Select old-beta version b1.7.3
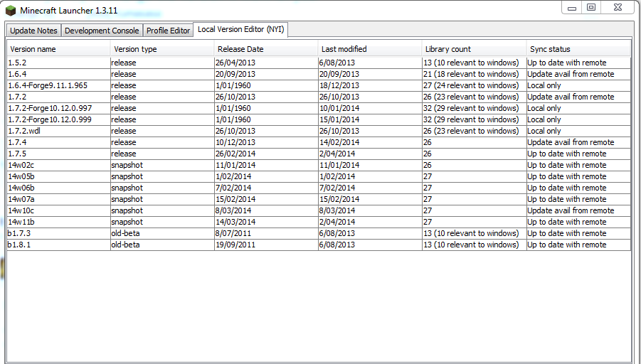Image resolution: width=641 pixels, height=364 pixels. point(319,234)
